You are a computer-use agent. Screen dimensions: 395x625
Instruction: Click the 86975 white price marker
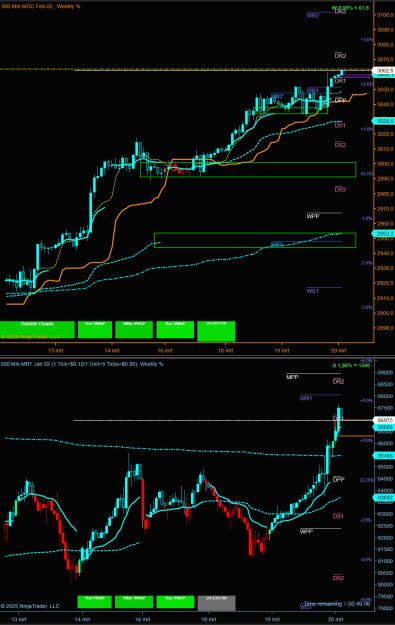click(x=384, y=420)
